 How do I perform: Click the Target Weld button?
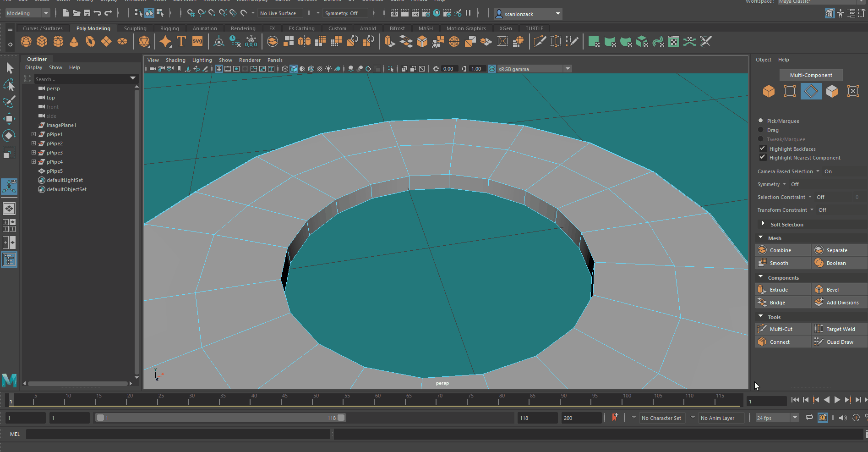(840, 329)
